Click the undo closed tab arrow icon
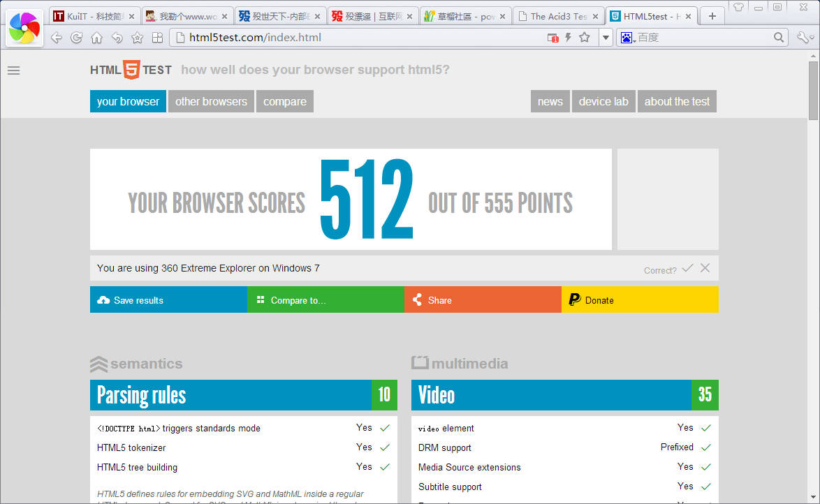This screenshot has height=504, width=820. (117, 38)
